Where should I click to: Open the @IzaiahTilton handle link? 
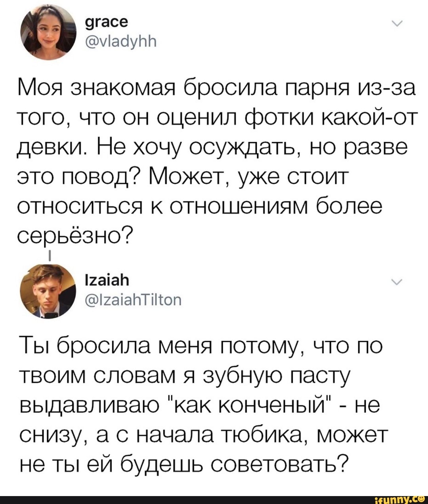pyautogui.click(x=134, y=300)
